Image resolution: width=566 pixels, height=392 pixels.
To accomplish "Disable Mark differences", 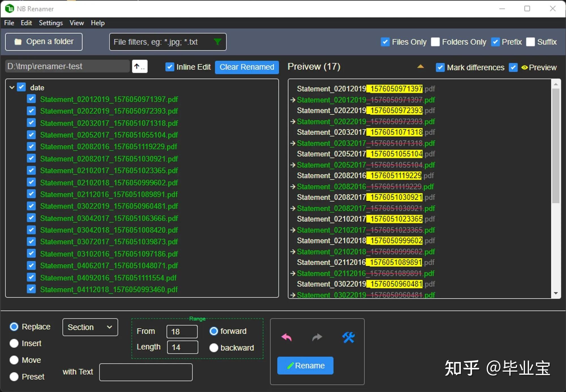I will [440, 67].
